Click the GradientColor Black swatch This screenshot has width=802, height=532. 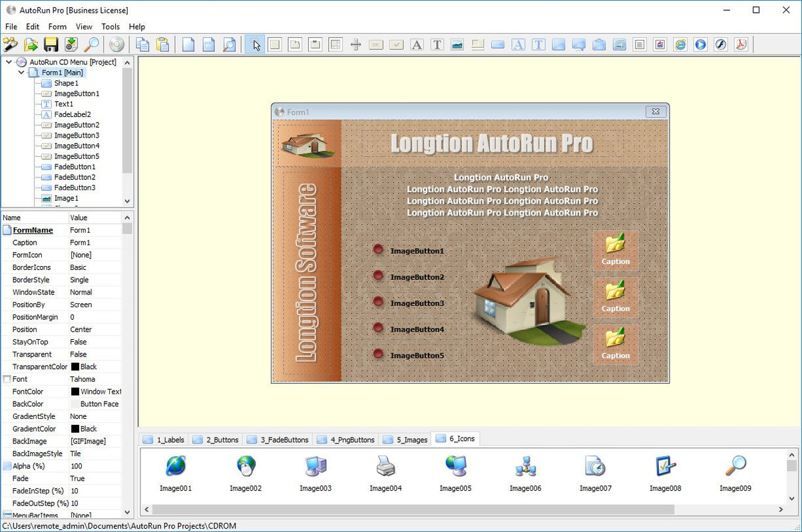(75, 429)
